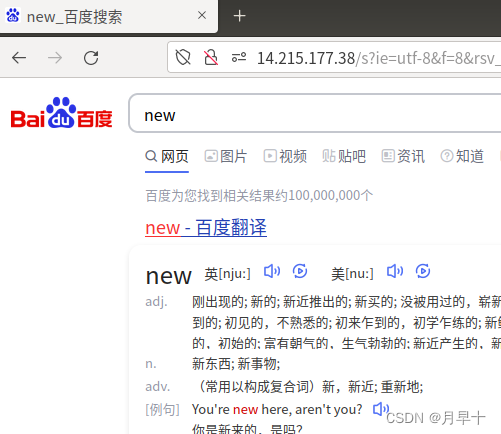Switch to the 图片 search tab
Screen dimensions: 501x434
pos(226,156)
